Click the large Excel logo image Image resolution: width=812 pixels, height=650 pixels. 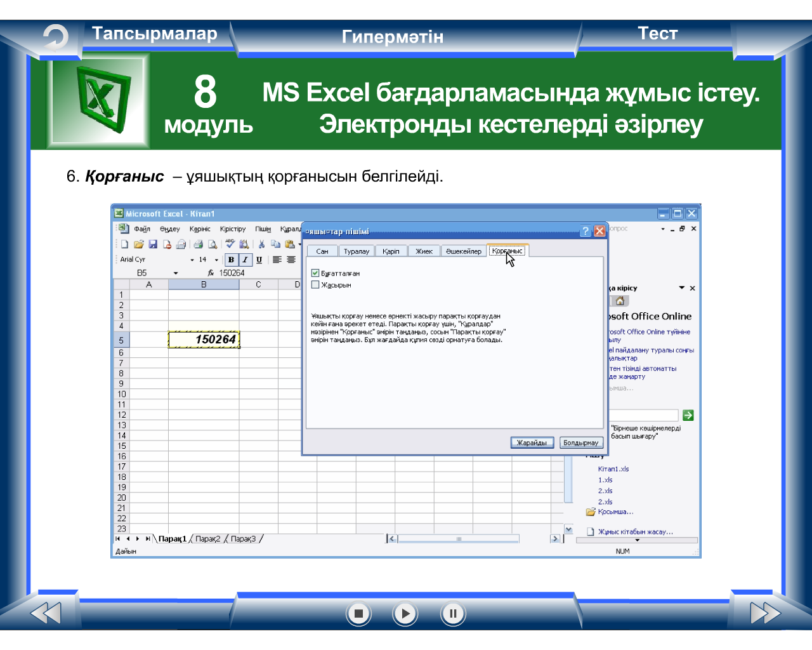pos(100,102)
